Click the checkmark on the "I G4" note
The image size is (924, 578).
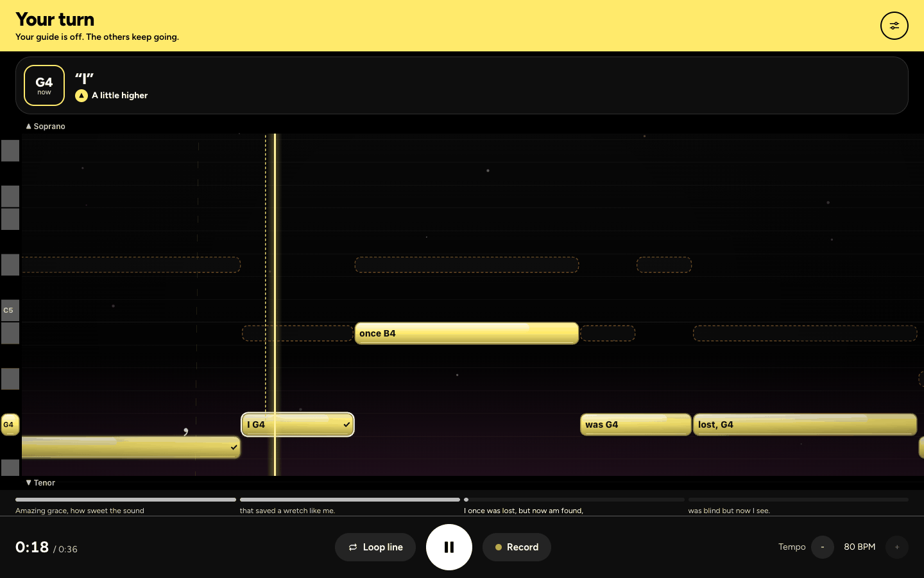coord(346,425)
